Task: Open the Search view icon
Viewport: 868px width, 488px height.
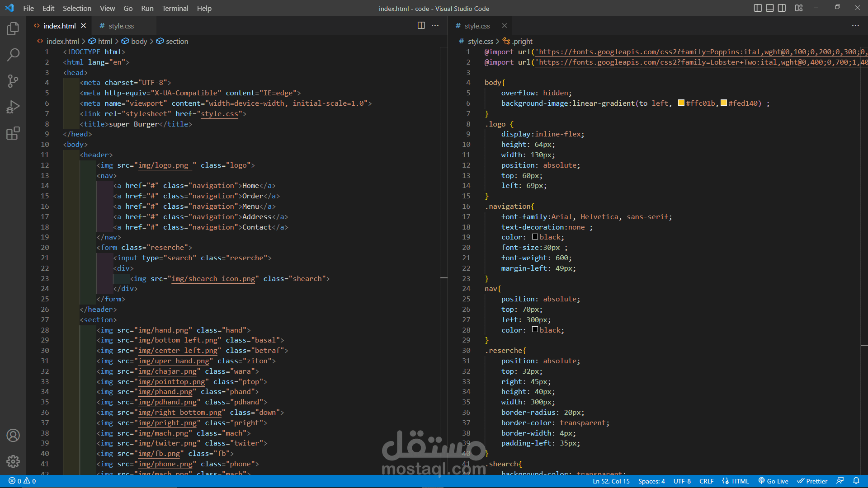Action: tap(13, 55)
